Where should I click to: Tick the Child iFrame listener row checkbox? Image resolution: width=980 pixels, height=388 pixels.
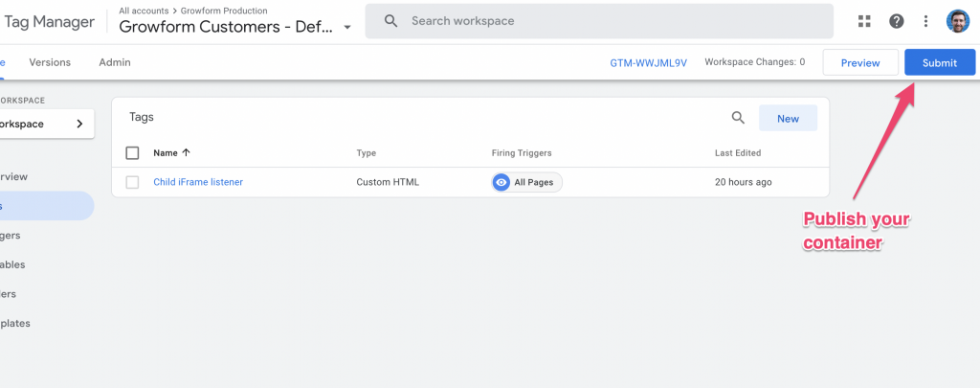click(x=132, y=182)
